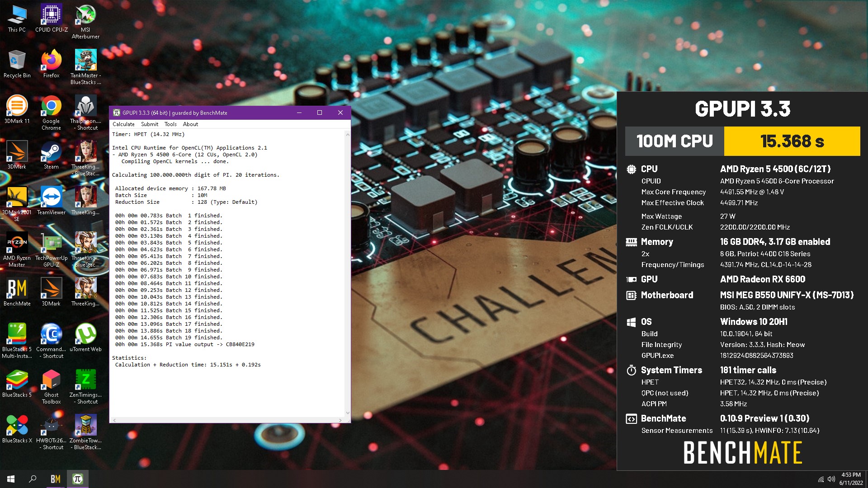Open the Calculate menu in GPUPI
The height and width of the screenshot is (488, 868).
(123, 124)
